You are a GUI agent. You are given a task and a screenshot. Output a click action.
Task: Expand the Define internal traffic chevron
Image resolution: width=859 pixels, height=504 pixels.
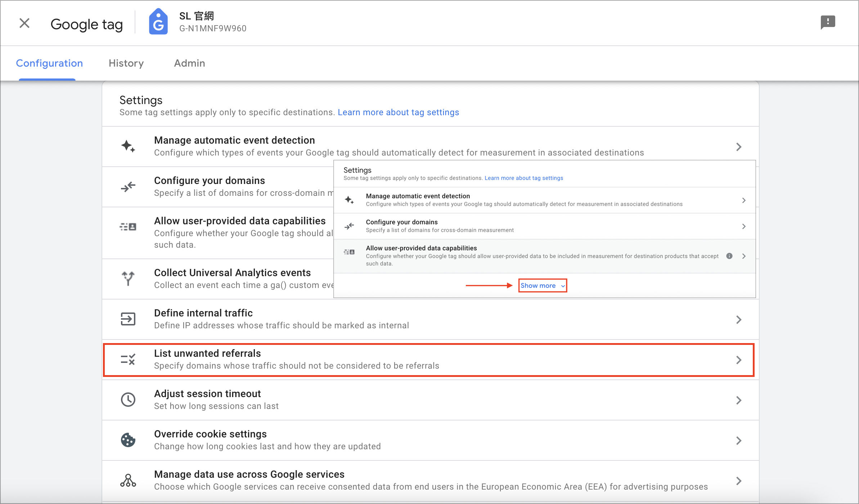coord(739,320)
